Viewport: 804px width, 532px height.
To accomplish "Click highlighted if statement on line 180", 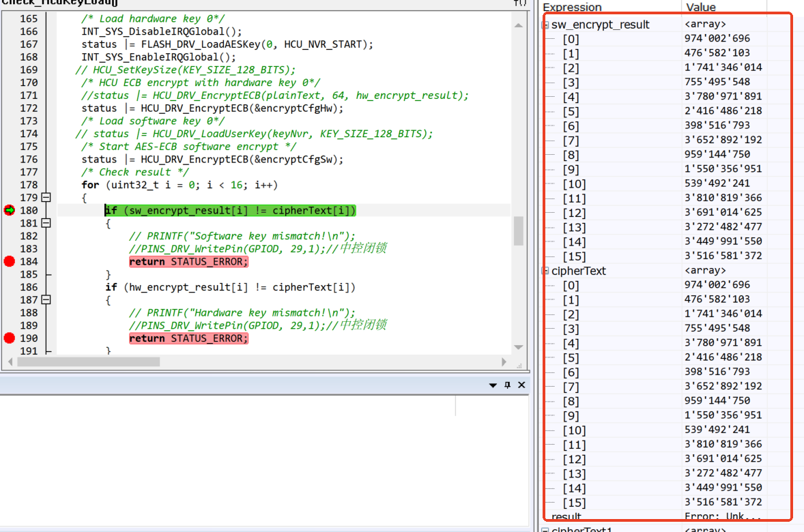I will point(230,211).
